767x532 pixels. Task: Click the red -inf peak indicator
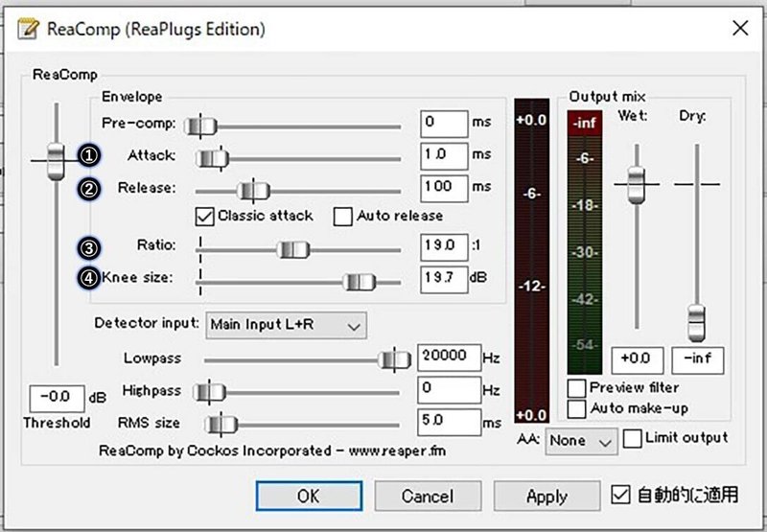(x=585, y=123)
